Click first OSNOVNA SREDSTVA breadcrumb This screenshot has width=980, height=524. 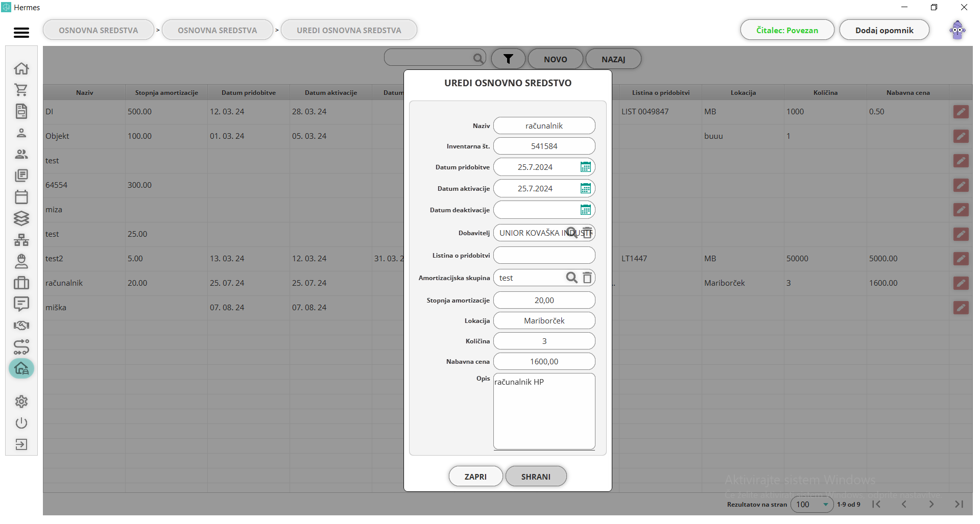tap(99, 30)
